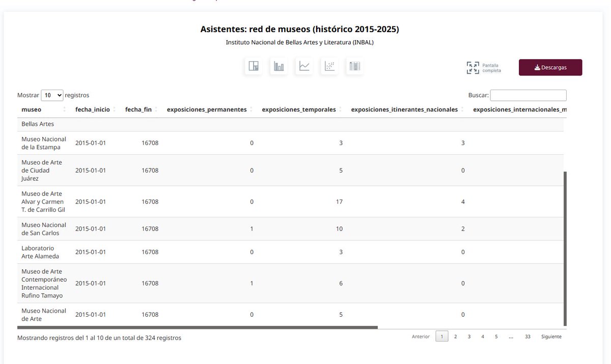This screenshot has height=364, width=611.
Task: Click temporales value 6 in Rufino Tamayo row
Action: (341, 284)
